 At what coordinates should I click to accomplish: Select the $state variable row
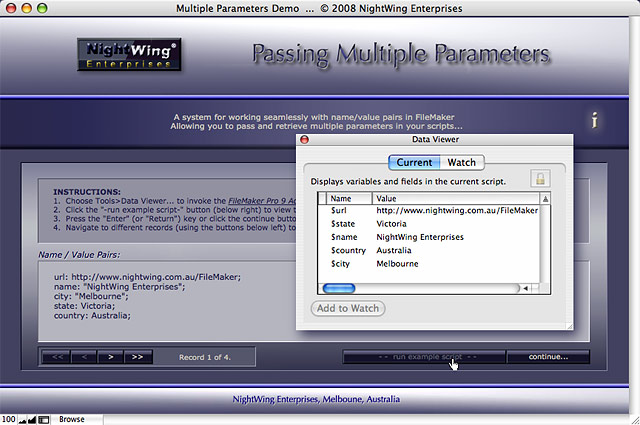(x=429, y=224)
